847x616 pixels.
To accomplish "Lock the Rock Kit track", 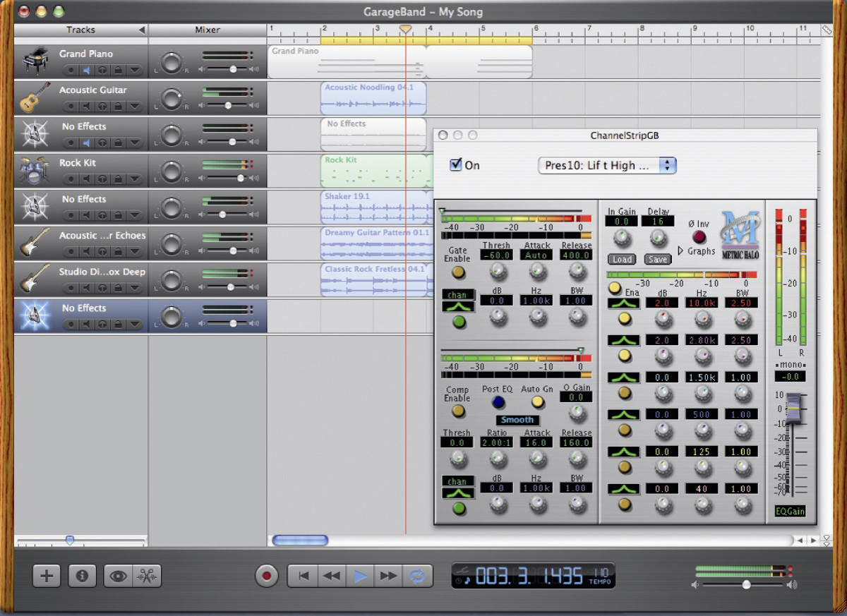I will 118,179.
